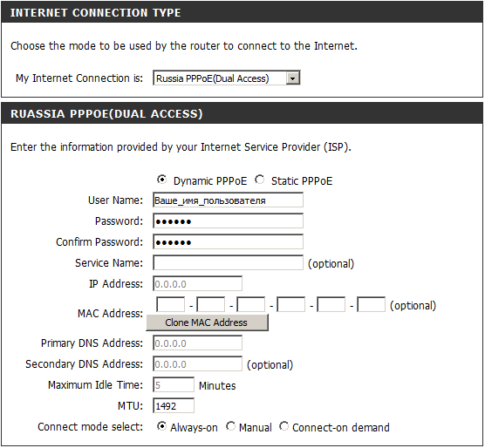The image size is (485, 448).
Task: Click the third MAC Address octet box
Action: click(x=251, y=305)
